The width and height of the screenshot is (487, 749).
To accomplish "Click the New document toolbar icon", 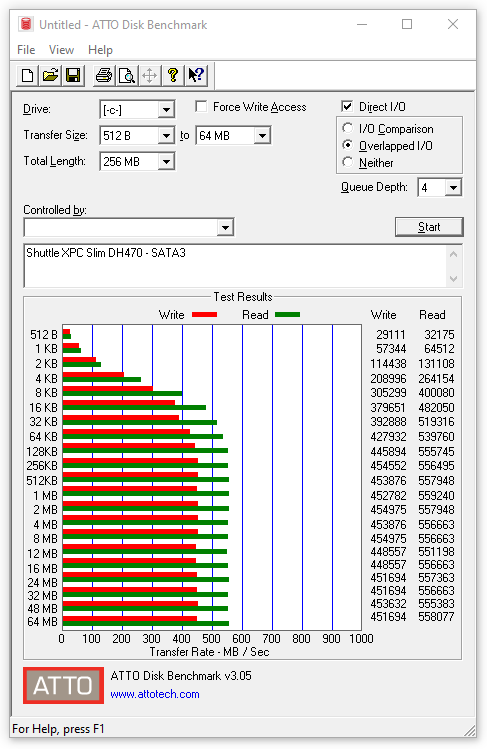I will tap(27, 75).
